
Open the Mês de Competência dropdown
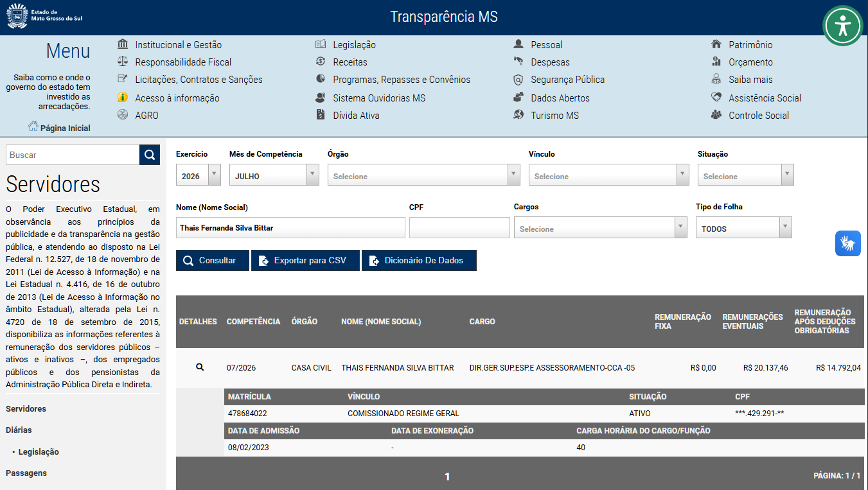click(274, 175)
